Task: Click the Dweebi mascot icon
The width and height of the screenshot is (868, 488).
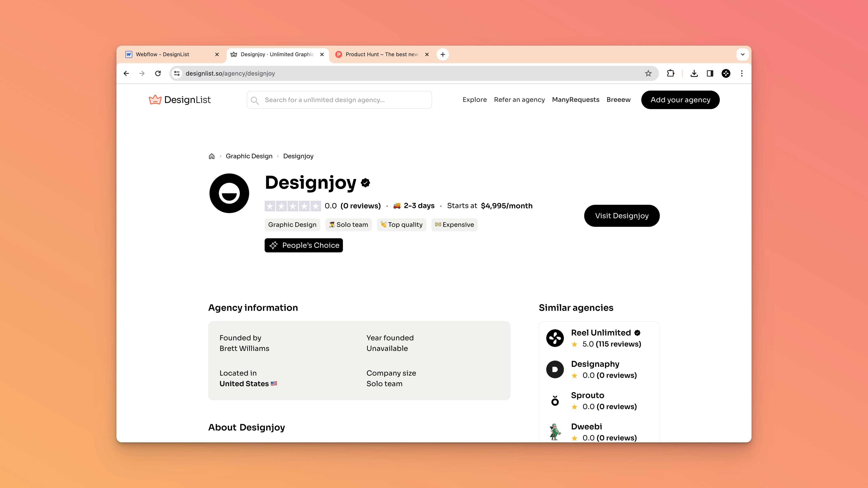Action: pyautogui.click(x=555, y=432)
